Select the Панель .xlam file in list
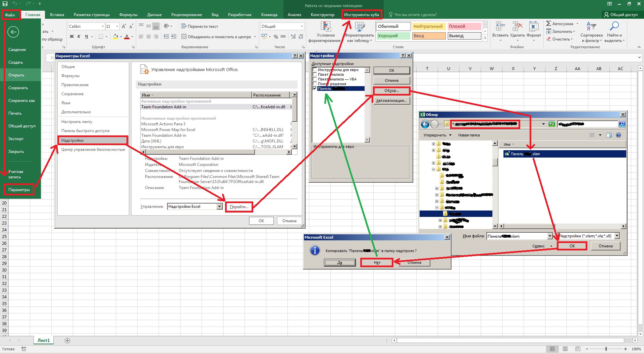 coord(565,154)
